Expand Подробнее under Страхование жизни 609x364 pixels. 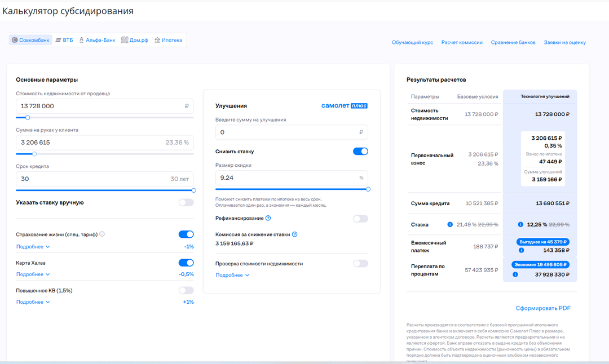pyautogui.click(x=33, y=246)
